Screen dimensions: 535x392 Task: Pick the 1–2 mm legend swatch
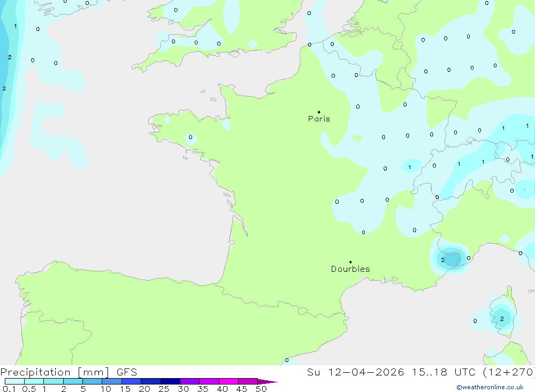tap(53, 381)
